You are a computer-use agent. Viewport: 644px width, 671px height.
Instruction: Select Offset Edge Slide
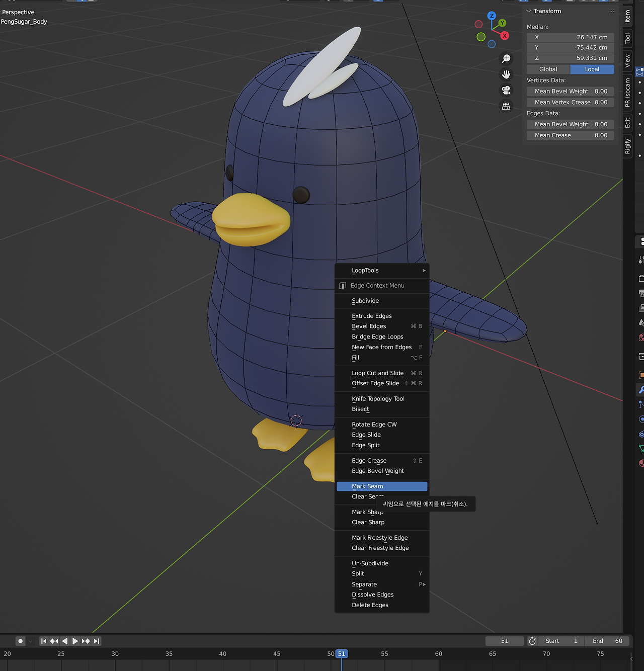[x=382, y=383]
